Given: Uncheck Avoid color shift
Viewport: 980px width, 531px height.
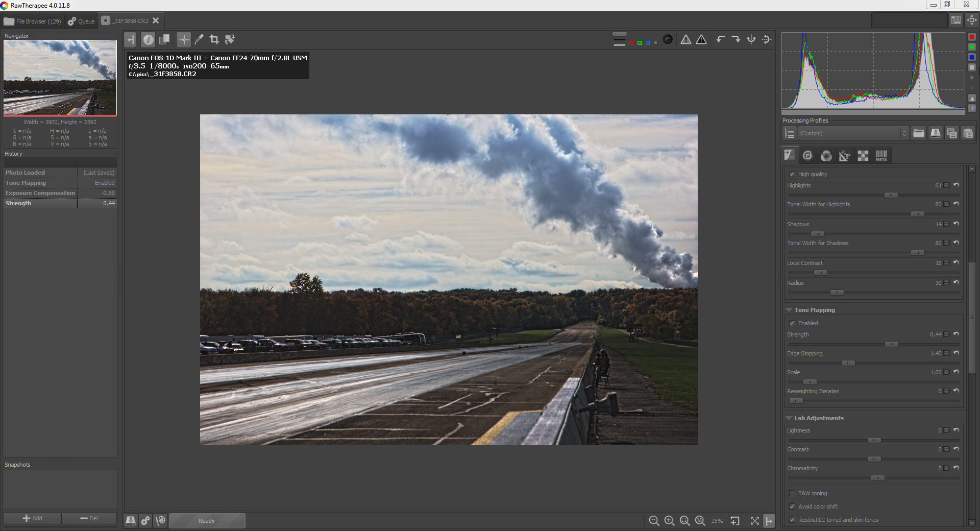Looking at the screenshot, I should click(792, 506).
